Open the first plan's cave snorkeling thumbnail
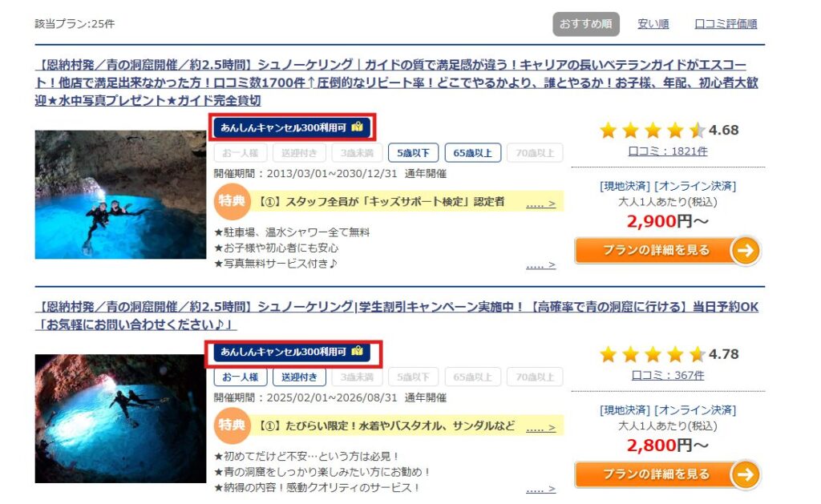Image resolution: width=821 pixels, height=504 pixels. pos(120,195)
